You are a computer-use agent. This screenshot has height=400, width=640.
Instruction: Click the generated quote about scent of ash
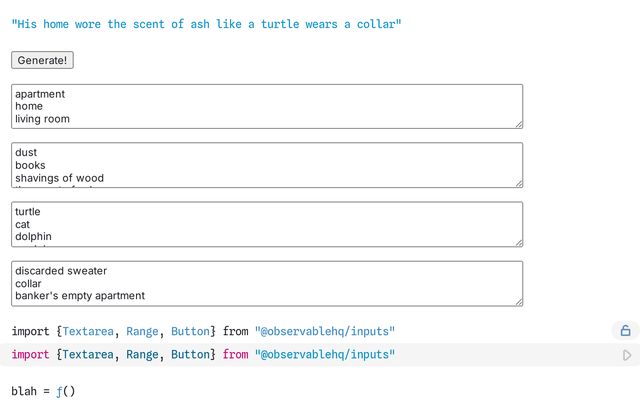tap(206, 24)
